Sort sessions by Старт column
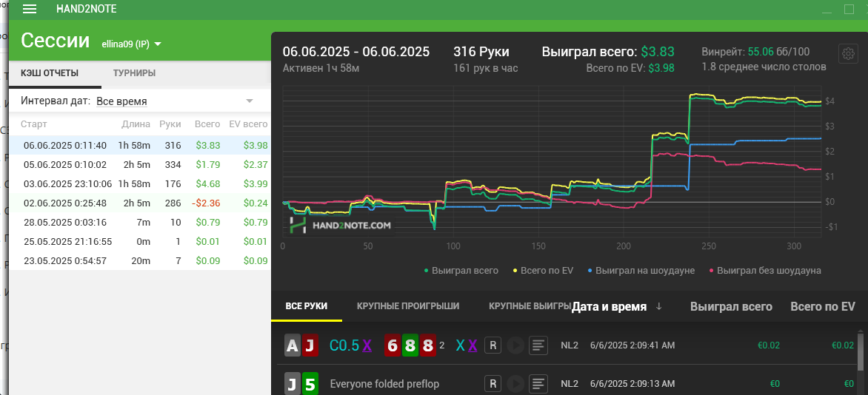This screenshot has height=395, width=868. tap(34, 124)
